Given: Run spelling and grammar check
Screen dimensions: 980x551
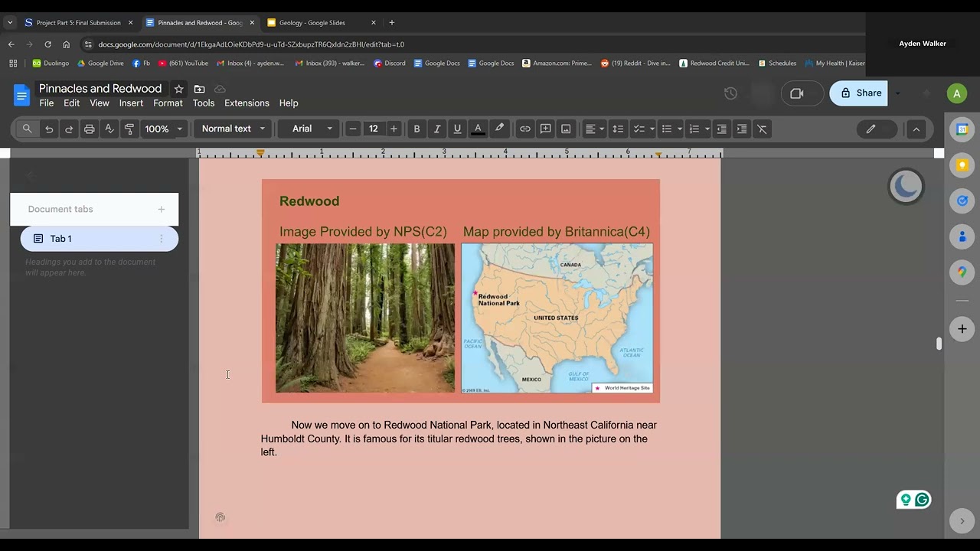Looking at the screenshot, I should 109,129.
